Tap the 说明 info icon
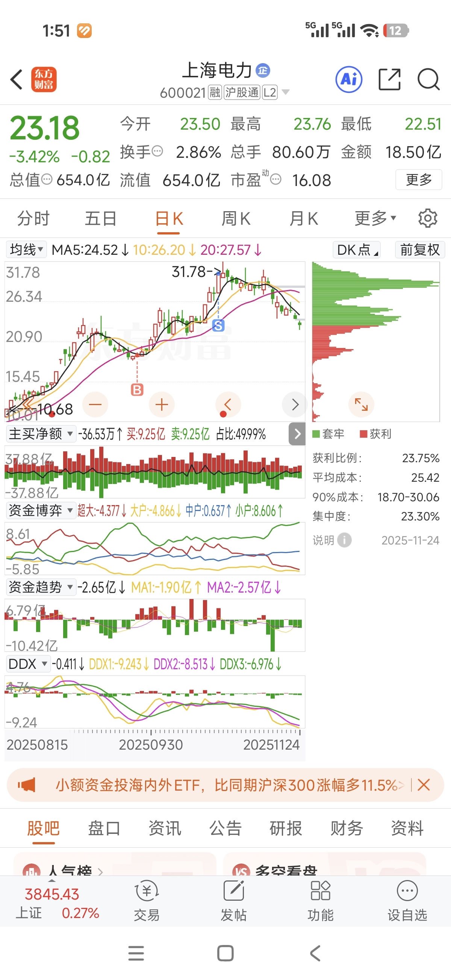Image resolution: width=451 pixels, height=980 pixels. [x=344, y=540]
